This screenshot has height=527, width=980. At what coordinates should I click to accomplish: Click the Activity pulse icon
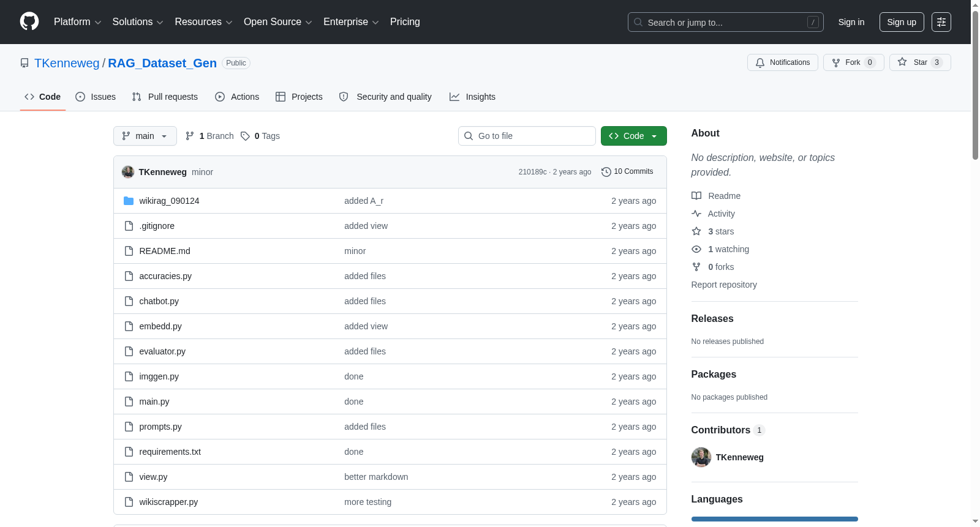(x=696, y=214)
